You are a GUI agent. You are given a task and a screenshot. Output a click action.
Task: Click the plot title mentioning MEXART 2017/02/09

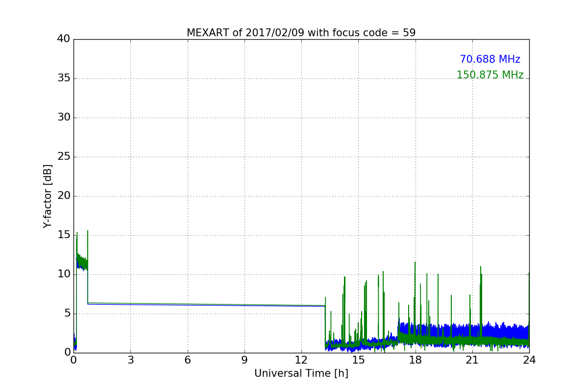[301, 33]
